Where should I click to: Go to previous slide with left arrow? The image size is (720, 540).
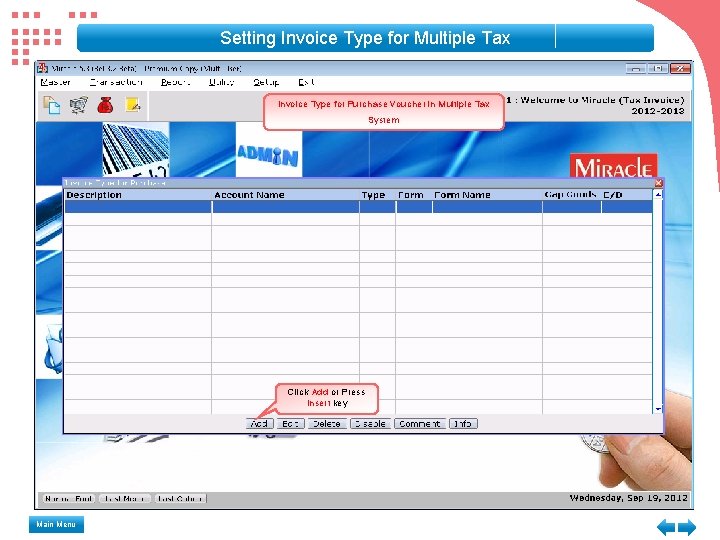coord(666,527)
